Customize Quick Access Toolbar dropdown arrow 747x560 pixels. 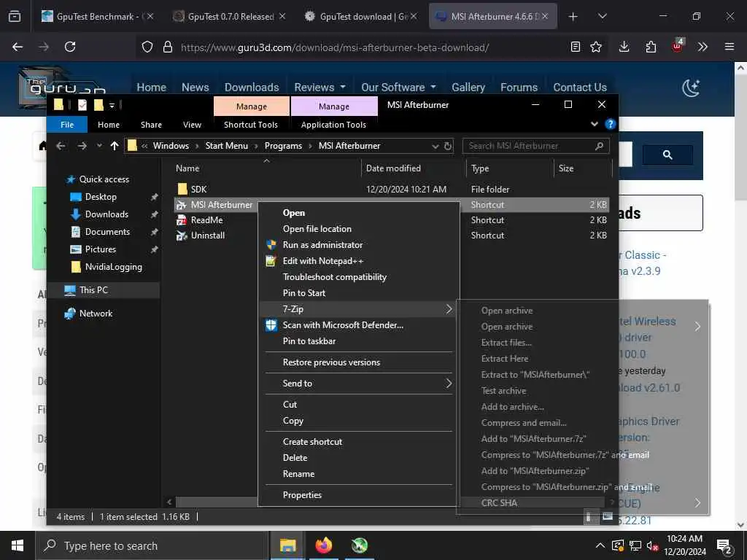pos(112,105)
